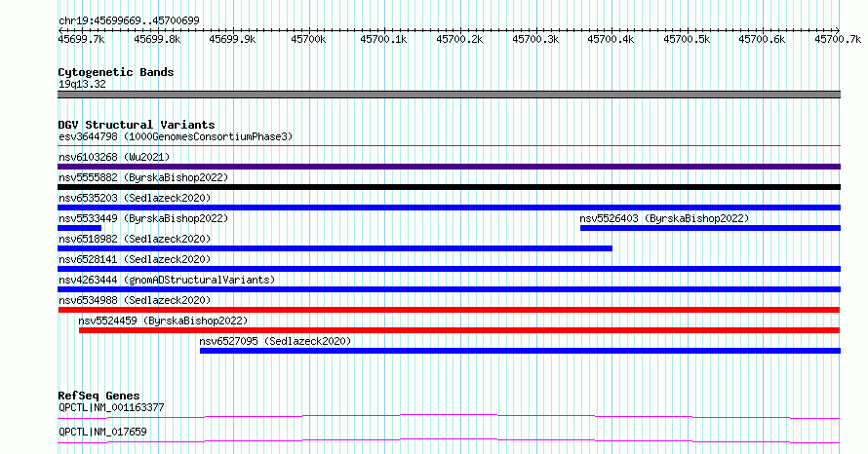
Task: Click the QPCTL NM_017659 magenta transcript line
Action: tap(449, 440)
